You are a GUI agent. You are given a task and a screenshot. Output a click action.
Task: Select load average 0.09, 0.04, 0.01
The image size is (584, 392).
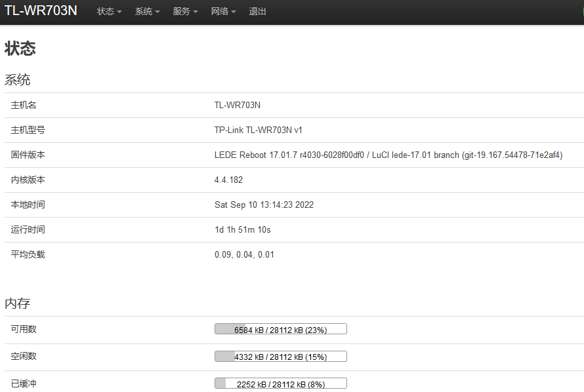click(244, 255)
